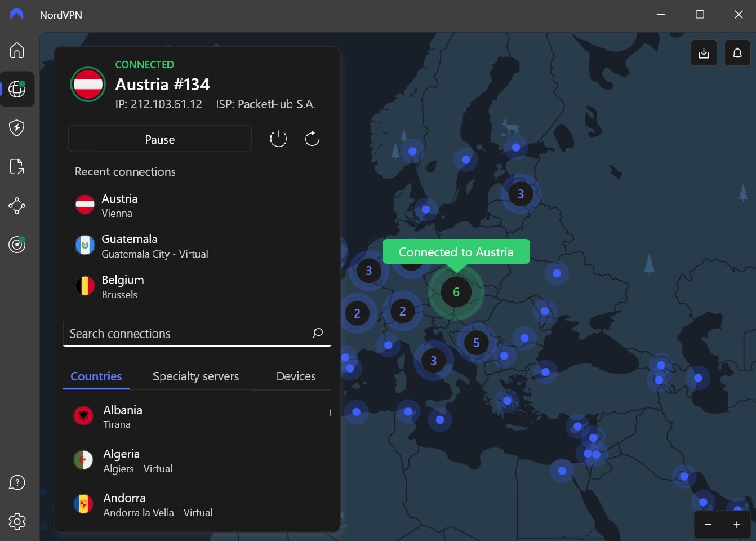756x541 pixels.
Task: Reconnect with the refresh icon
Action: coord(312,138)
